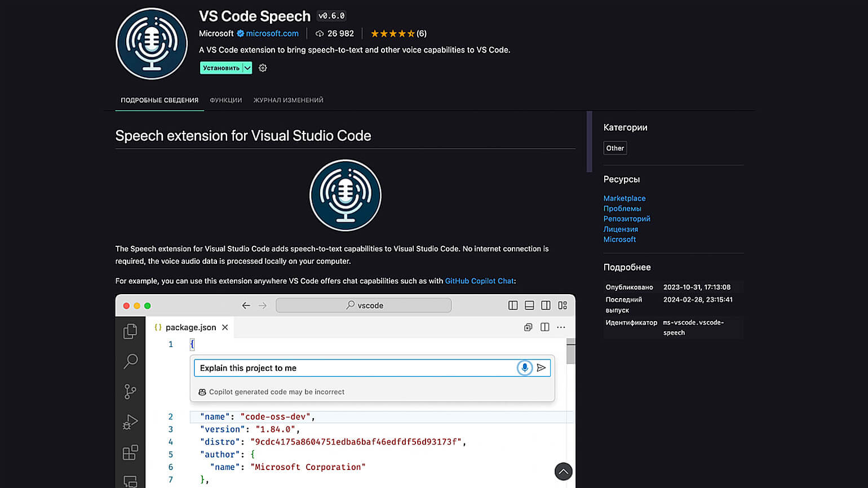Click the vscode command center search box

(364, 305)
